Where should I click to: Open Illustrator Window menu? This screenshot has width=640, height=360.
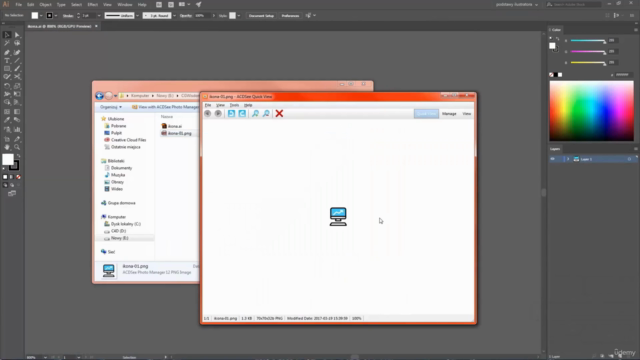pyautogui.click(x=124, y=4)
